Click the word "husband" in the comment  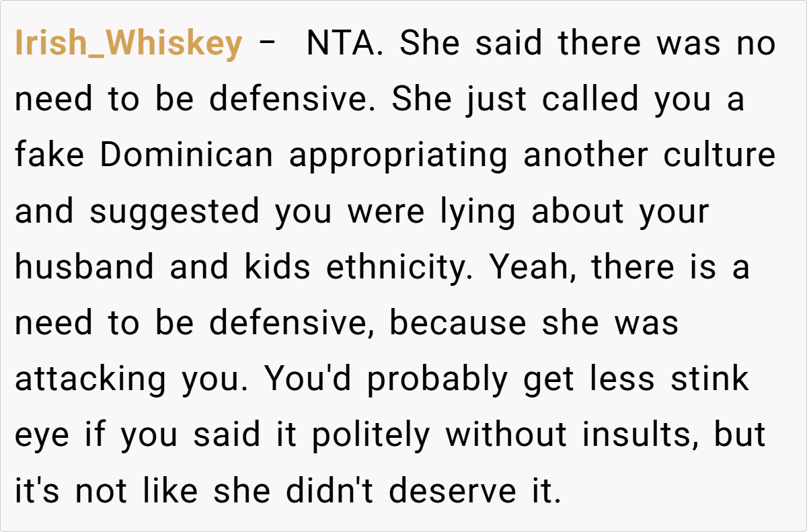(83, 267)
